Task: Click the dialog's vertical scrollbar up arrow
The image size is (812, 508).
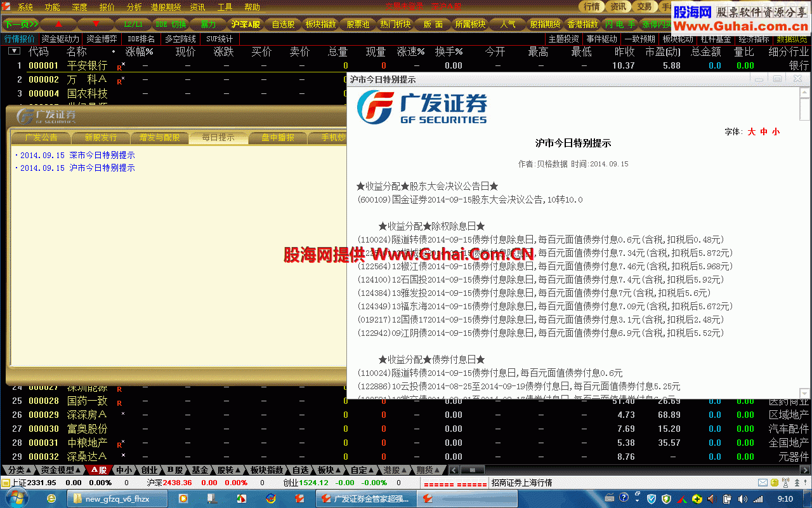Action: point(805,94)
